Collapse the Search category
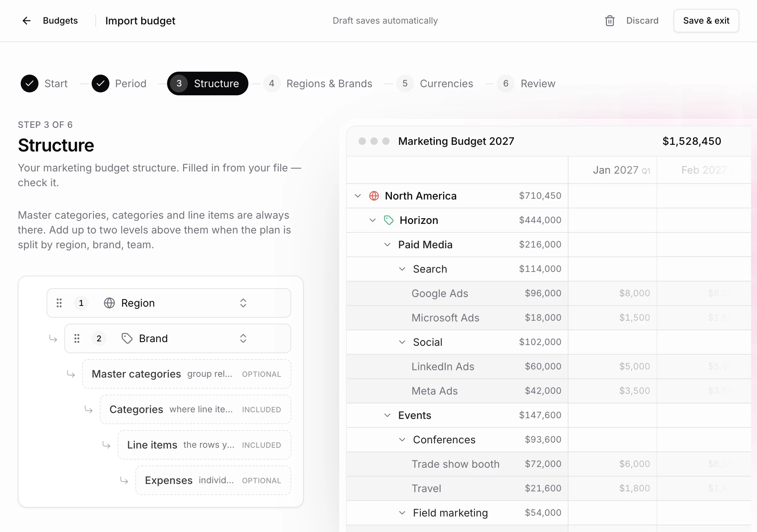The image size is (757, 532). [x=402, y=269]
